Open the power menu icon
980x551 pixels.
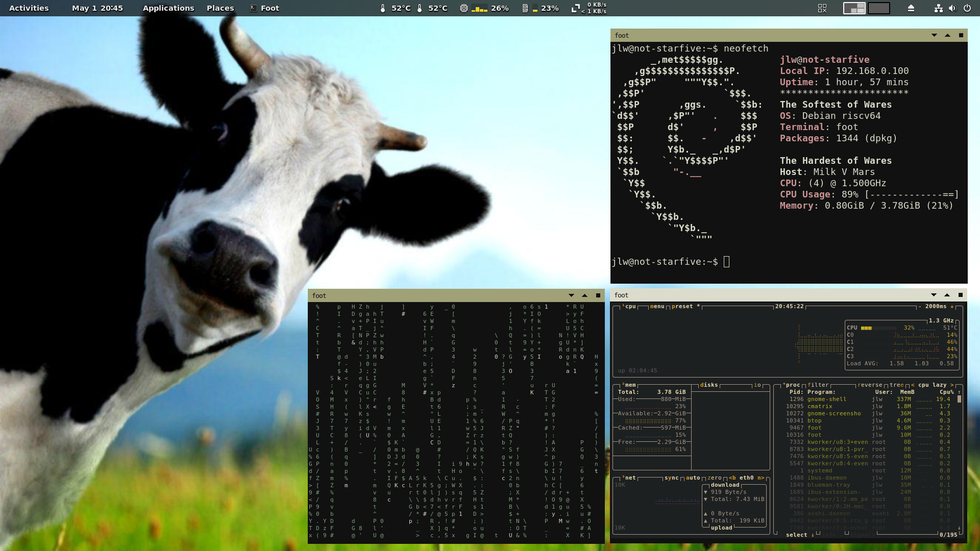[967, 8]
